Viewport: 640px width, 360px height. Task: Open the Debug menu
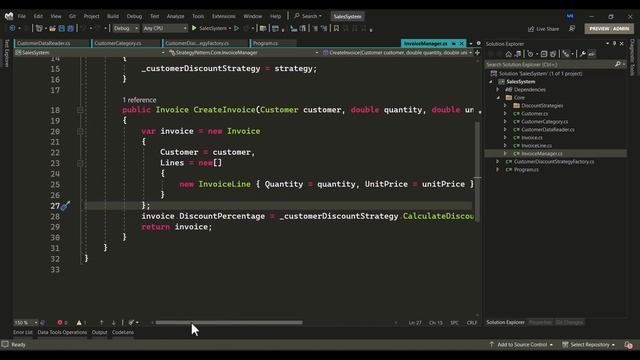click(x=134, y=16)
